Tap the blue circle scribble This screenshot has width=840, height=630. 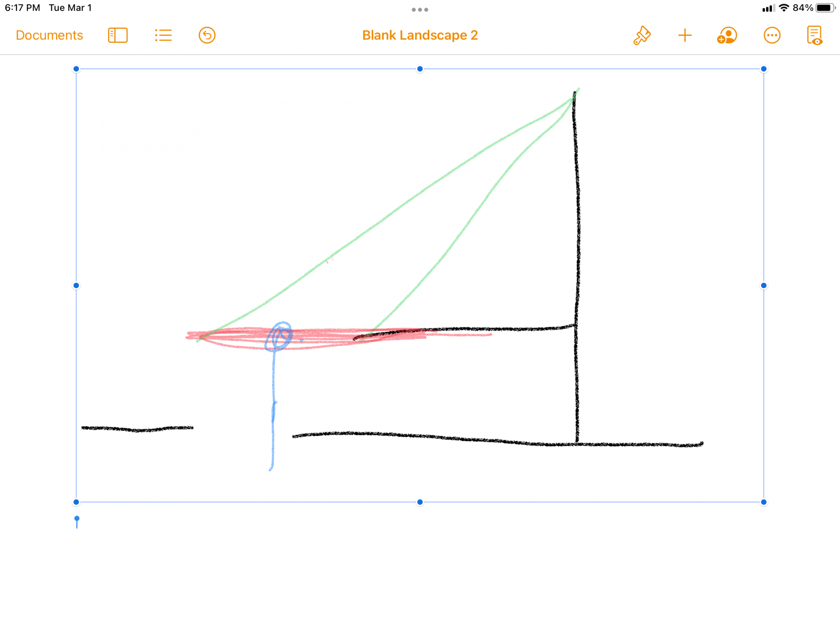[x=278, y=336]
